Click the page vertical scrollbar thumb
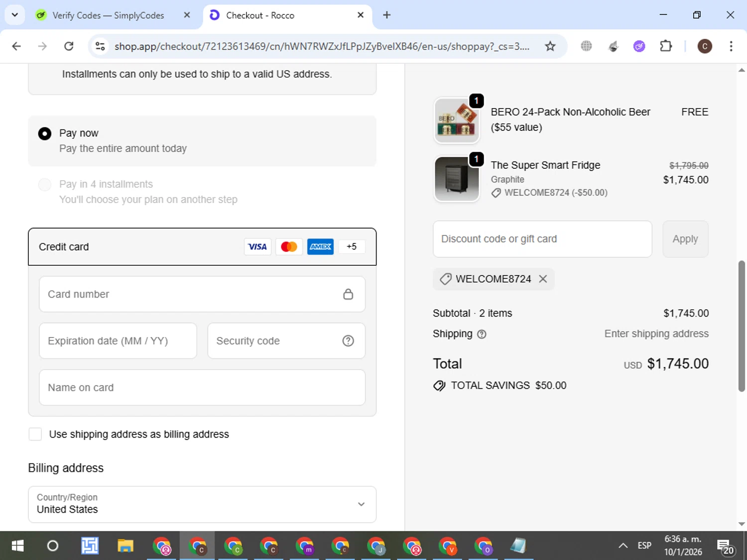The height and width of the screenshot is (560, 747). [x=742, y=326]
